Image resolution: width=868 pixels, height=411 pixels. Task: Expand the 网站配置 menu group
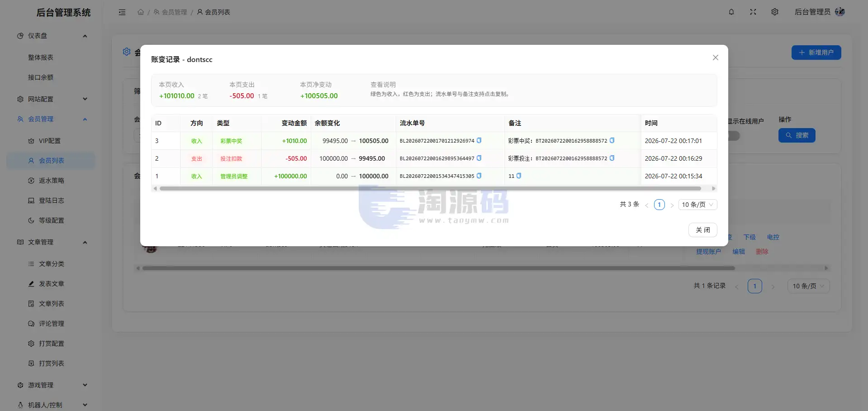point(51,99)
